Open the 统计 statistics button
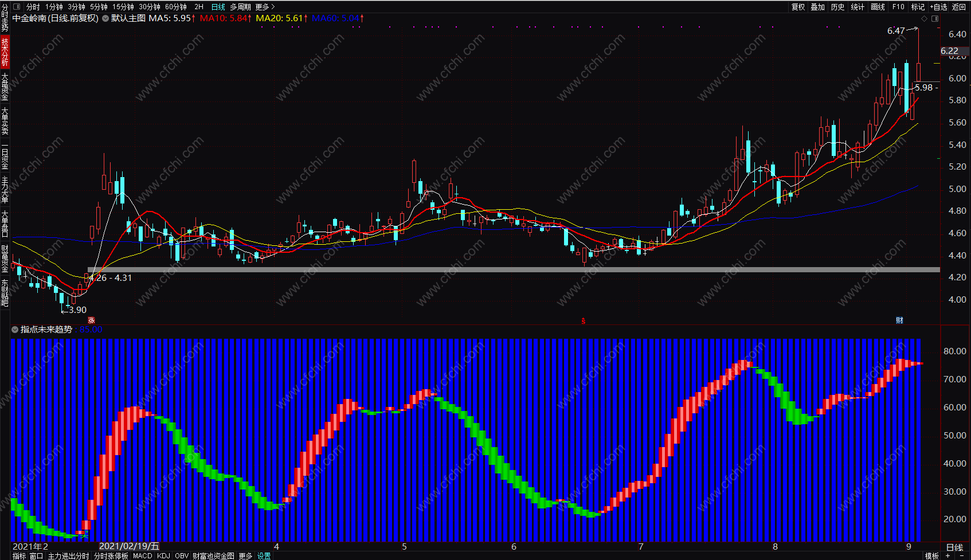The width and height of the screenshot is (971, 560). 858,7
